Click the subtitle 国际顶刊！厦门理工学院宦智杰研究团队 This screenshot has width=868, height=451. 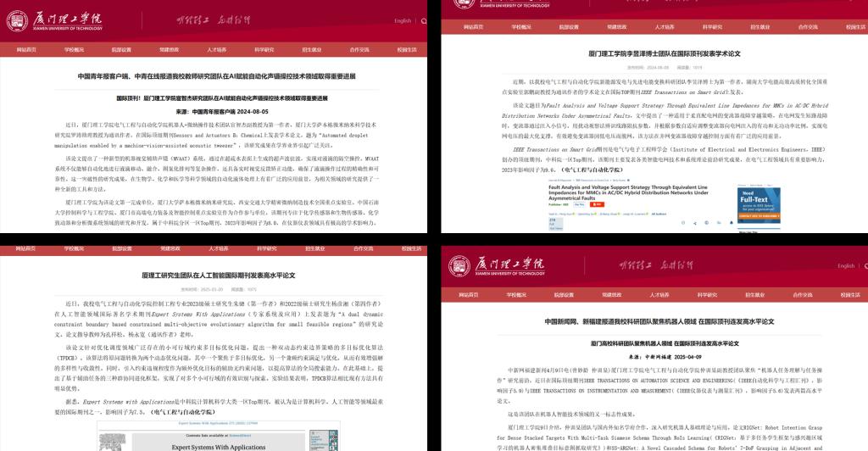tap(222, 98)
